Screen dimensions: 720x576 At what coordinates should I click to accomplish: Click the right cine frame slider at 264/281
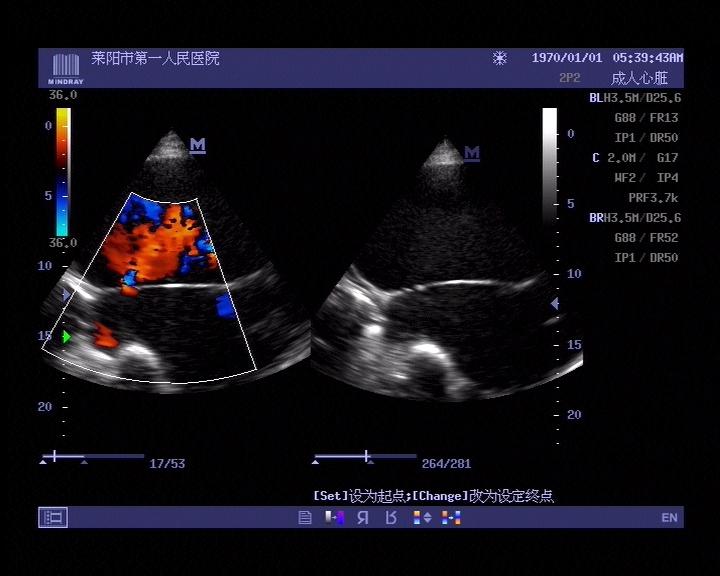(366, 457)
